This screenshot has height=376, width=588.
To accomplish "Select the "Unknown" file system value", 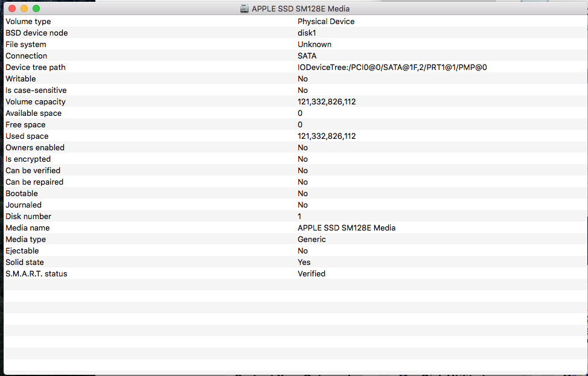I will click(x=315, y=44).
